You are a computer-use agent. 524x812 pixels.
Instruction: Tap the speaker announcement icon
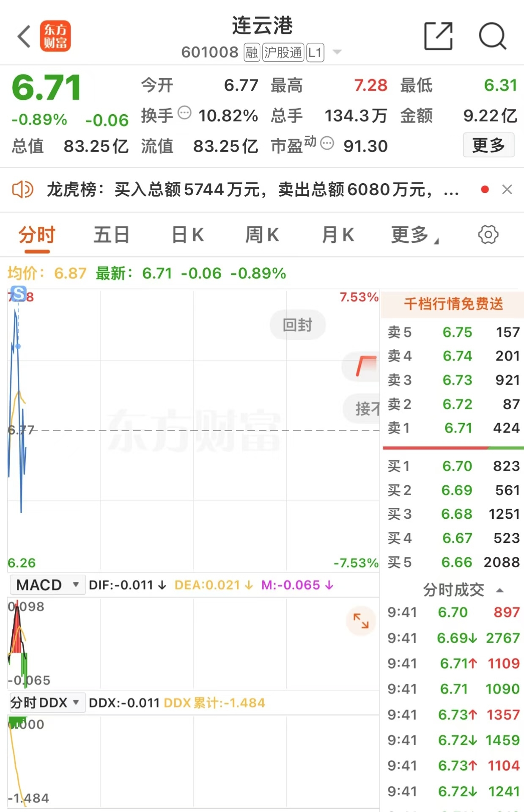[22, 190]
